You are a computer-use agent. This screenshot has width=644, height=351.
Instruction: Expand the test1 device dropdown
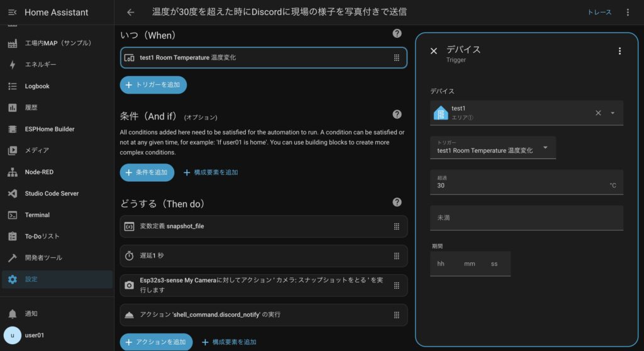613,113
